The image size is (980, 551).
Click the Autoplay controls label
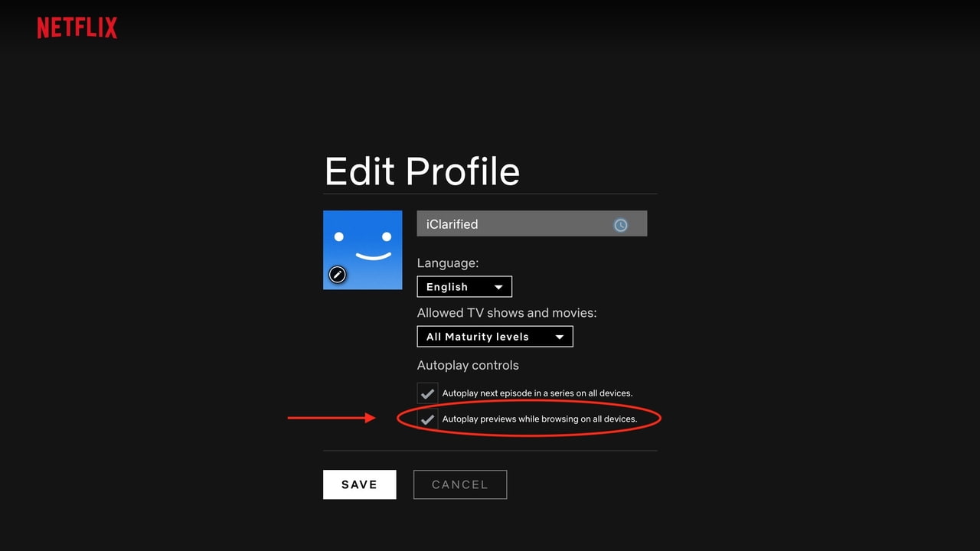(x=468, y=365)
